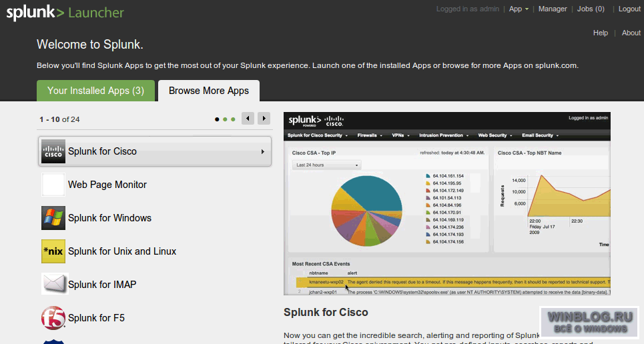Click the 1 - 10 of 24 count text
644x344 pixels.
point(59,119)
